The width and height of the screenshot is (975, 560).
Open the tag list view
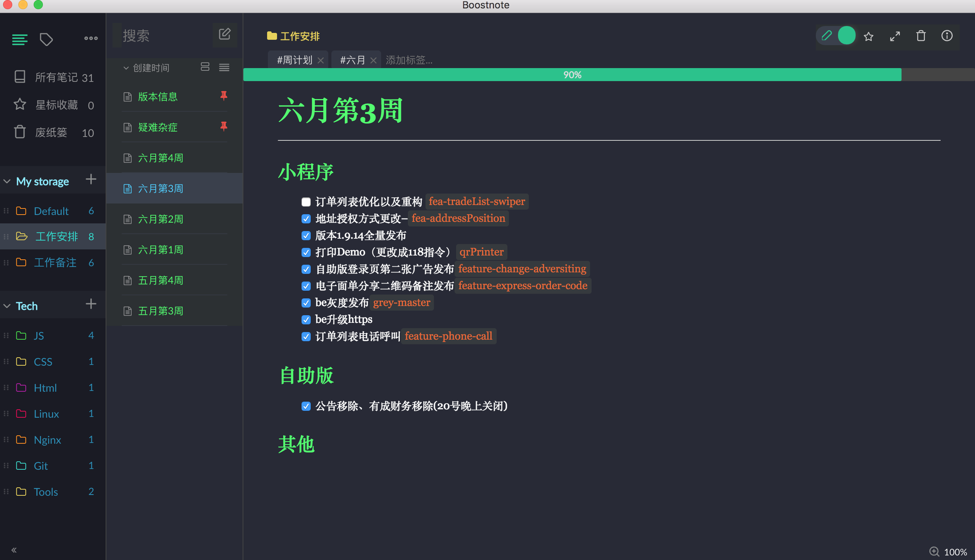[47, 39]
